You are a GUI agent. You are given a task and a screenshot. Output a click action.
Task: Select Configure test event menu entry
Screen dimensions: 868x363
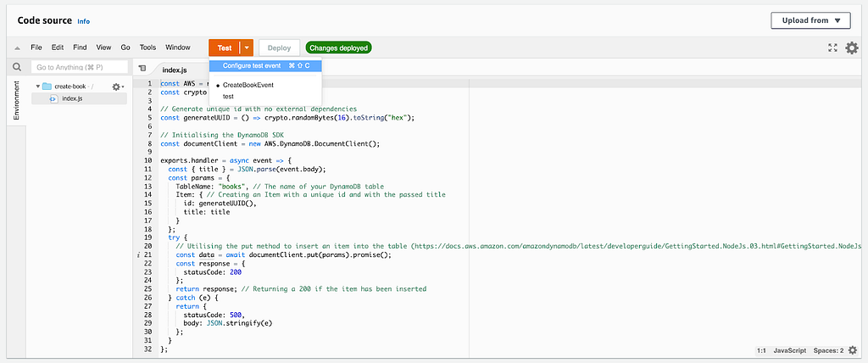coord(265,65)
